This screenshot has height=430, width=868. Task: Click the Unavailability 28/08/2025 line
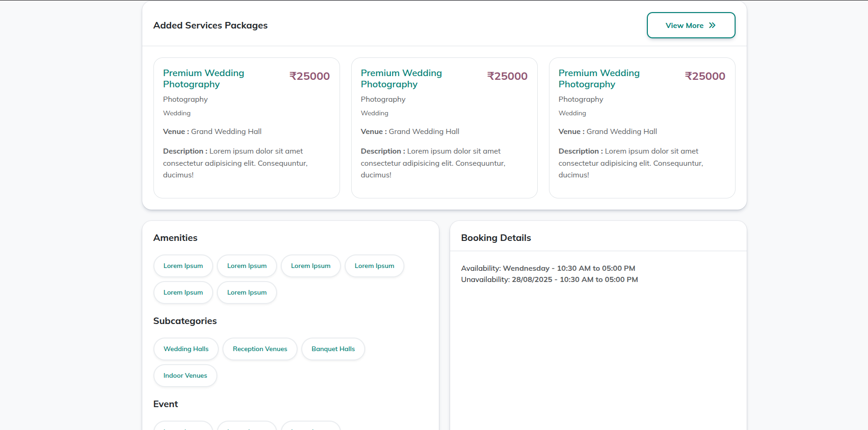549,279
